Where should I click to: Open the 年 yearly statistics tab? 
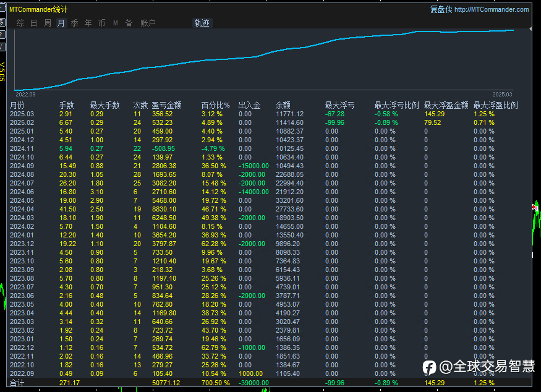click(88, 23)
